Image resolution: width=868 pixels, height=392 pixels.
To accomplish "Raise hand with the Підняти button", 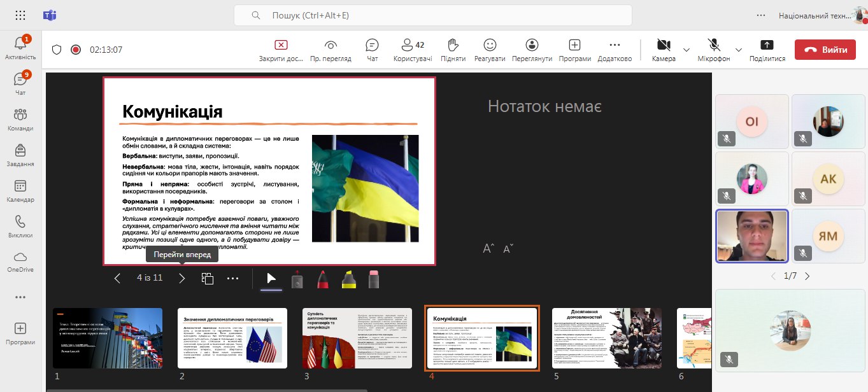I will [452, 49].
